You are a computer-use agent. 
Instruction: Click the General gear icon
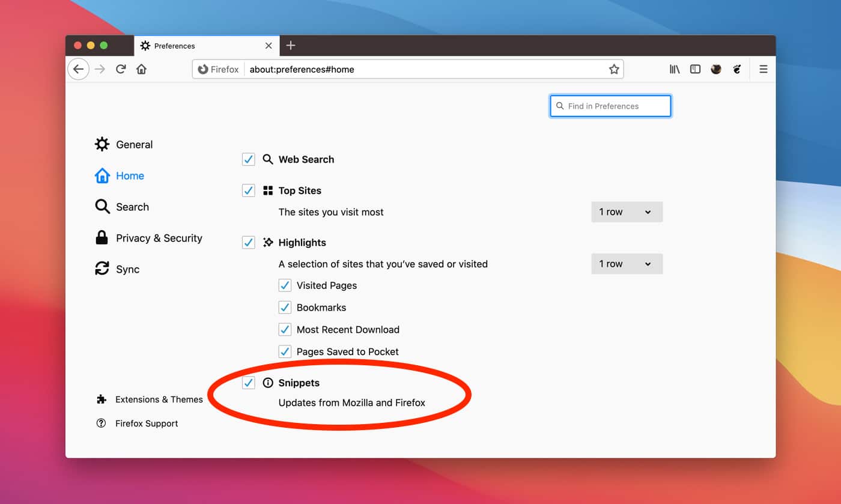point(102,144)
